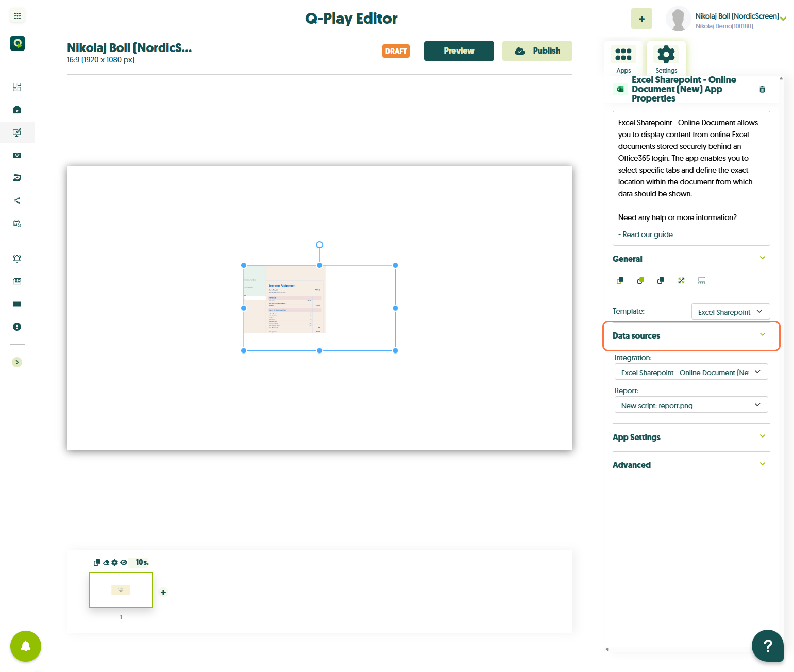
Task: Delete the Excel Sharepoint app via trash icon
Action: (762, 89)
